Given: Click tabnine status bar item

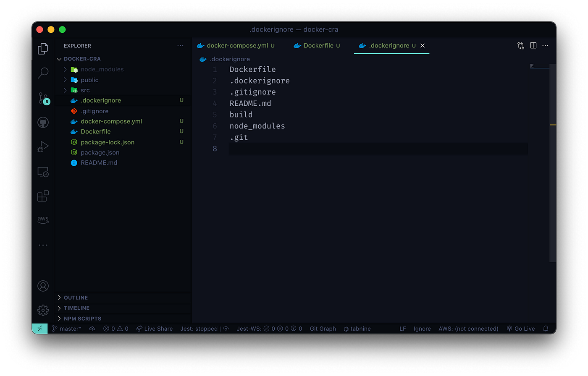Looking at the screenshot, I should (357, 329).
